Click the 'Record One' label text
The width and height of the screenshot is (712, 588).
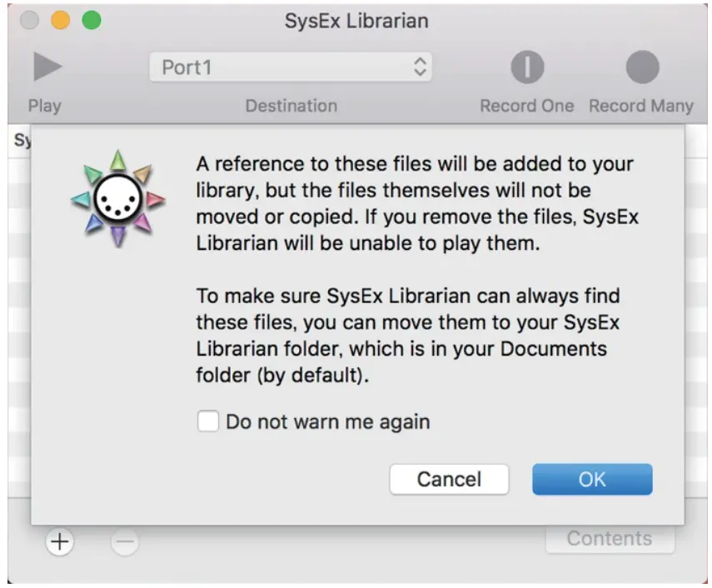[x=527, y=106]
